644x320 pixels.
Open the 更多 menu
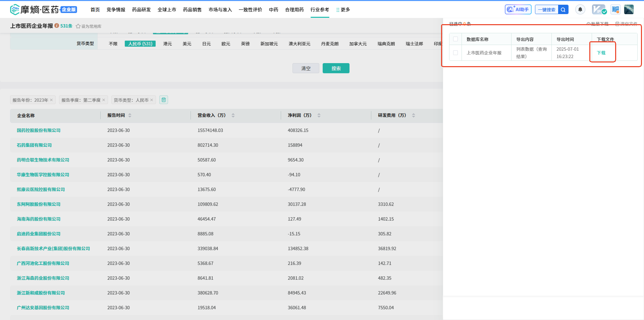click(x=343, y=10)
